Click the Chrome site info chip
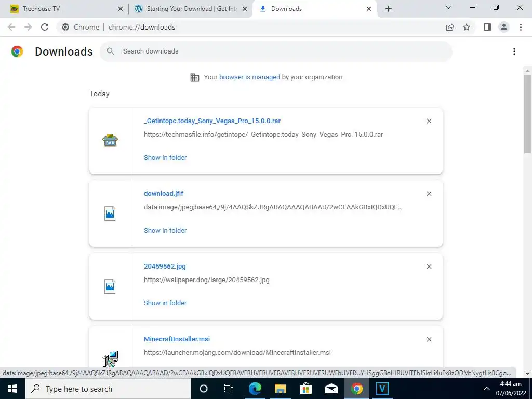This screenshot has width=532, height=399. point(81,27)
